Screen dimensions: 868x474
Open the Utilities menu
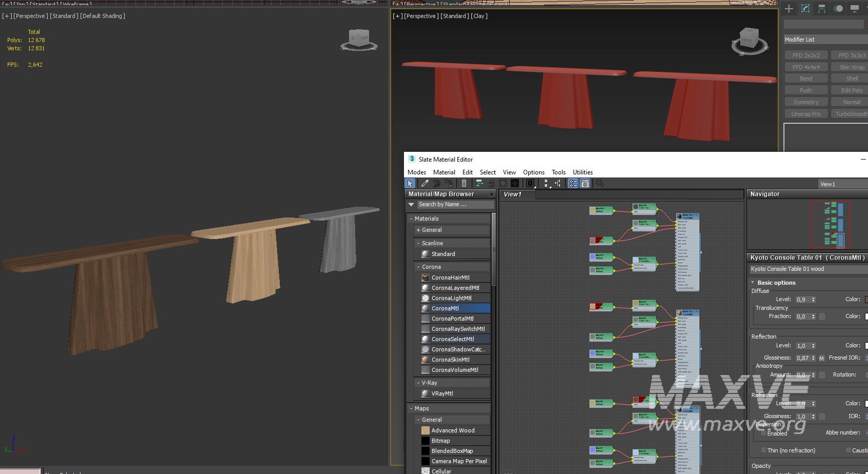pos(583,172)
